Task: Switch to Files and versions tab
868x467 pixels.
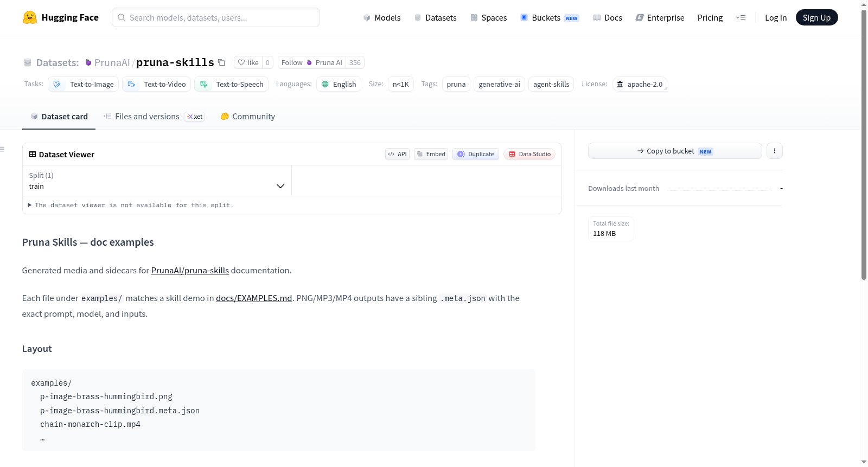Action: pyautogui.click(x=154, y=116)
